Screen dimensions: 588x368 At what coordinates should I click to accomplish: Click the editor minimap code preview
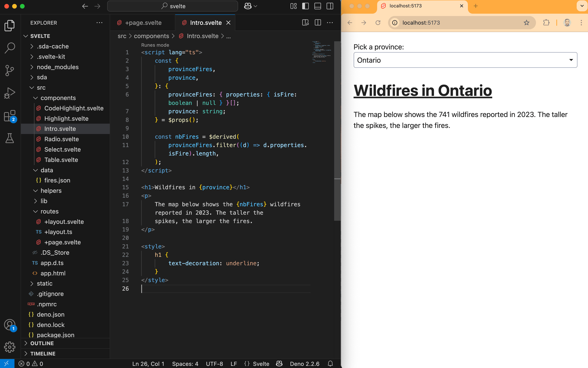(x=322, y=52)
